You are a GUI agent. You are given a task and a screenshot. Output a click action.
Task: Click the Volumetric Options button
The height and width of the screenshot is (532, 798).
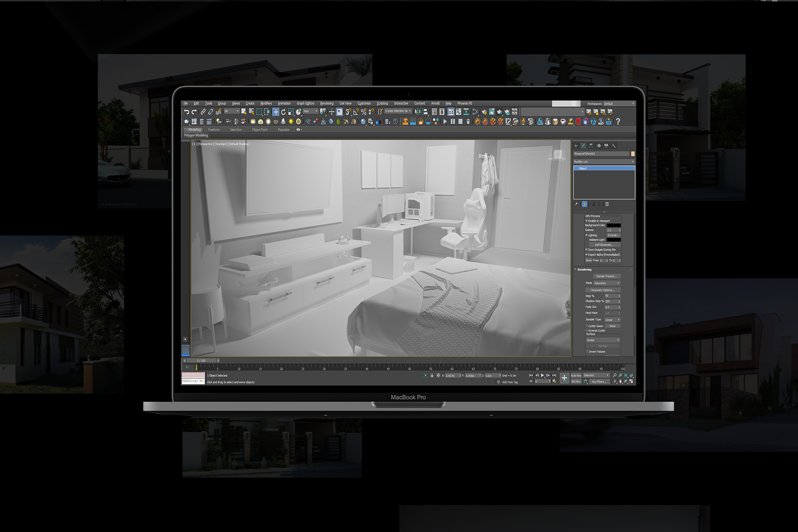coord(603,290)
